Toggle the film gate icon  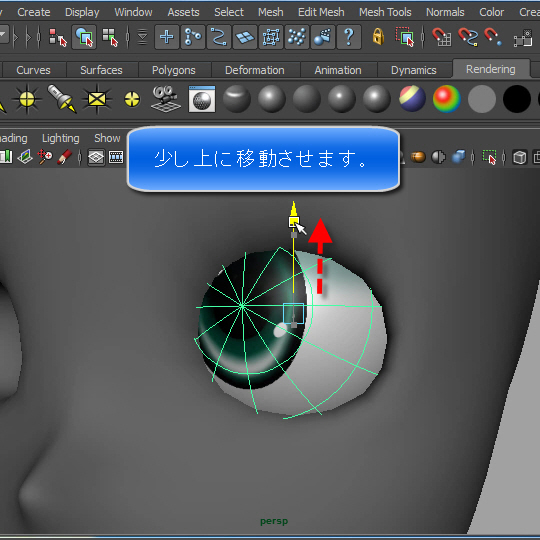116,157
